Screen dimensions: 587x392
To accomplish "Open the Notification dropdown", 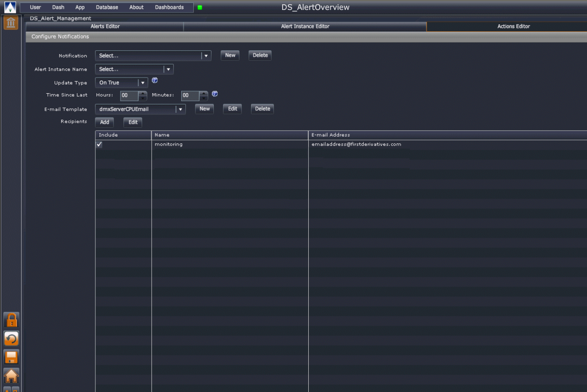I will point(153,56).
